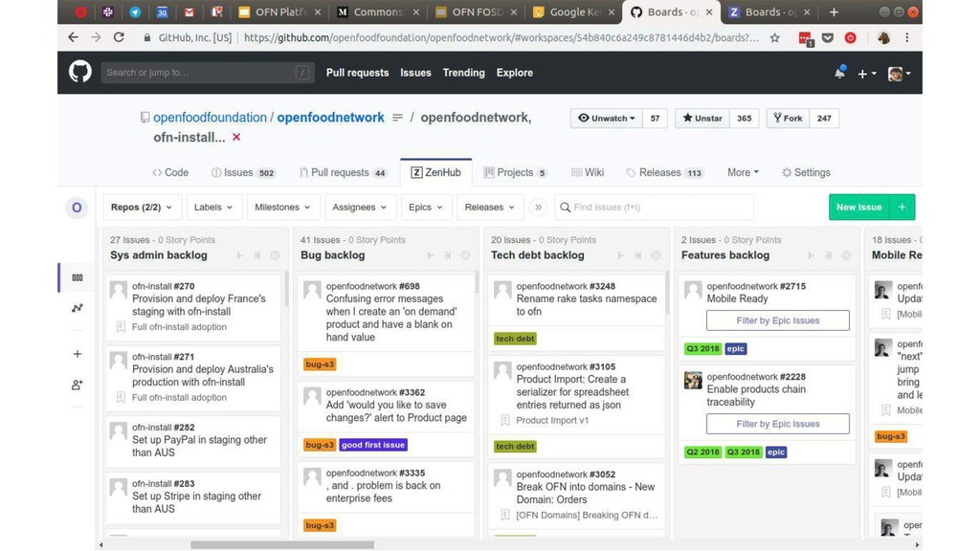Viewport: 980px width, 551px height.
Task: Expand more filters with double chevron
Action: 538,208
